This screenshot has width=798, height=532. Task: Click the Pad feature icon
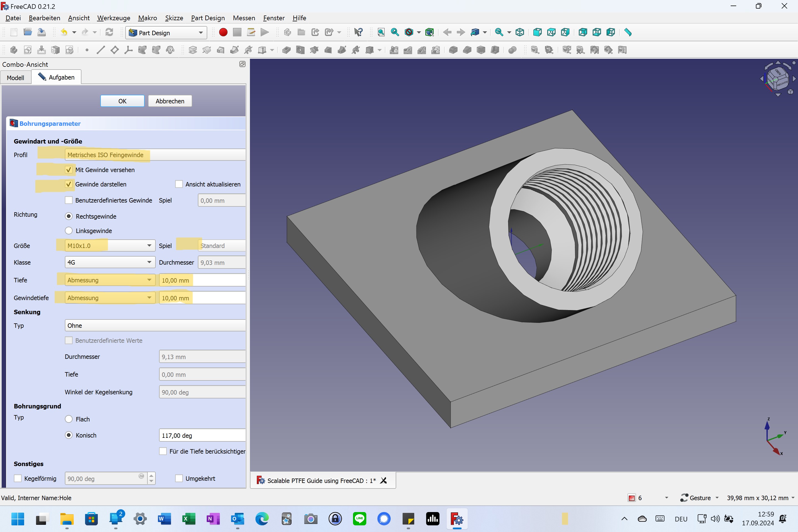[193, 50]
